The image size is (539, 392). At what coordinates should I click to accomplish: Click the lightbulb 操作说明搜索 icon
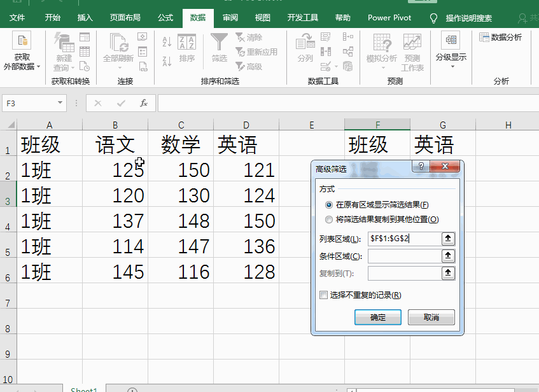[433, 18]
